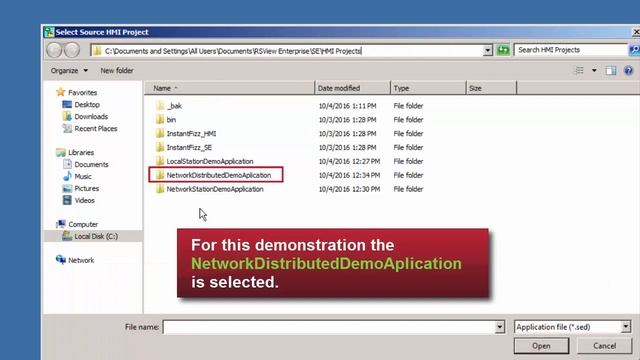The height and width of the screenshot is (360, 640).
Task: Toggle the preview pane icon
Action: click(x=611, y=71)
